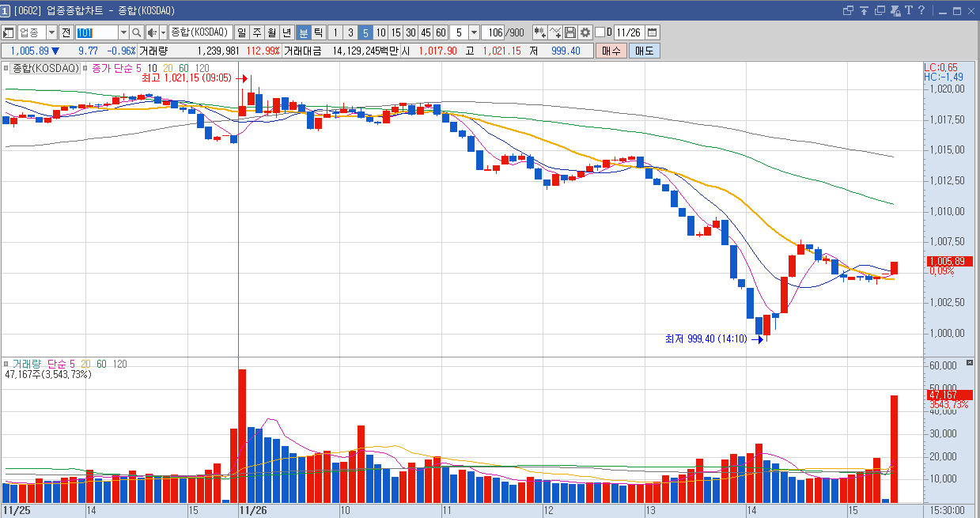Toggle the left panel icon in the toolbar
980x518 pixels.
click(9, 32)
